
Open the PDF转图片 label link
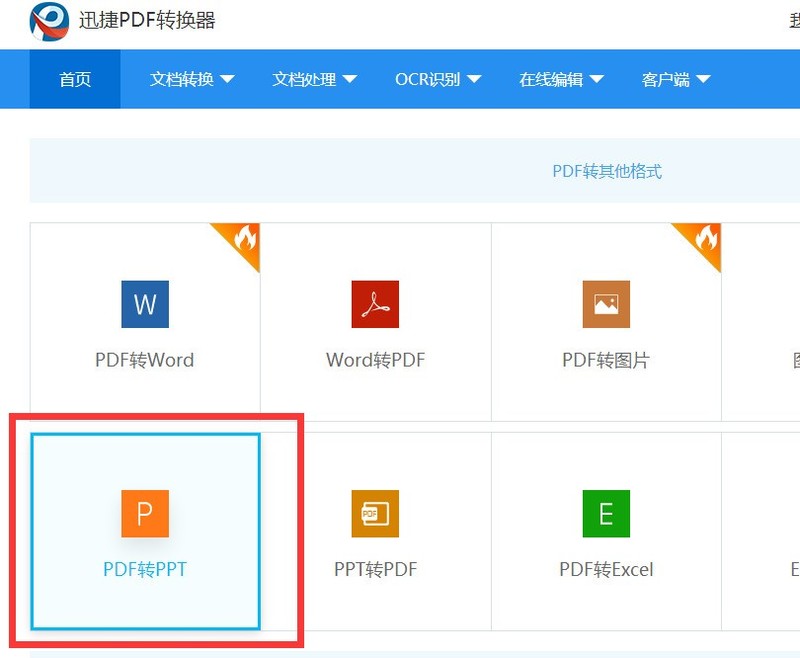(x=606, y=360)
